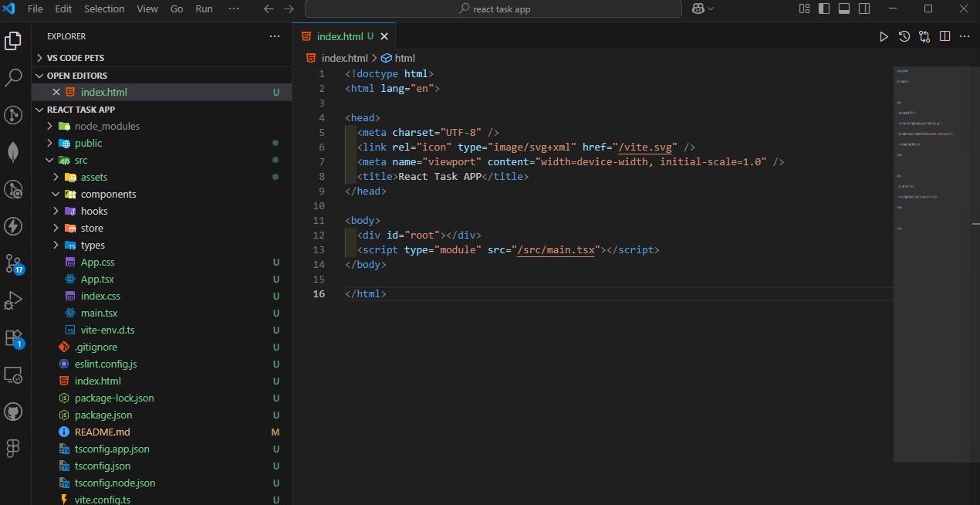Open vite.config.ts in the file tree
980x505 pixels.
point(103,500)
